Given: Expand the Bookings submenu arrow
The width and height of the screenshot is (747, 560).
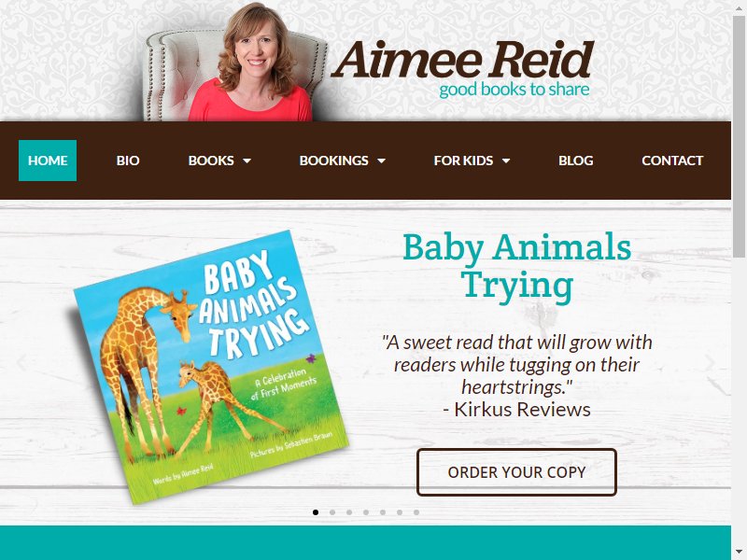Looking at the screenshot, I should (381, 161).
